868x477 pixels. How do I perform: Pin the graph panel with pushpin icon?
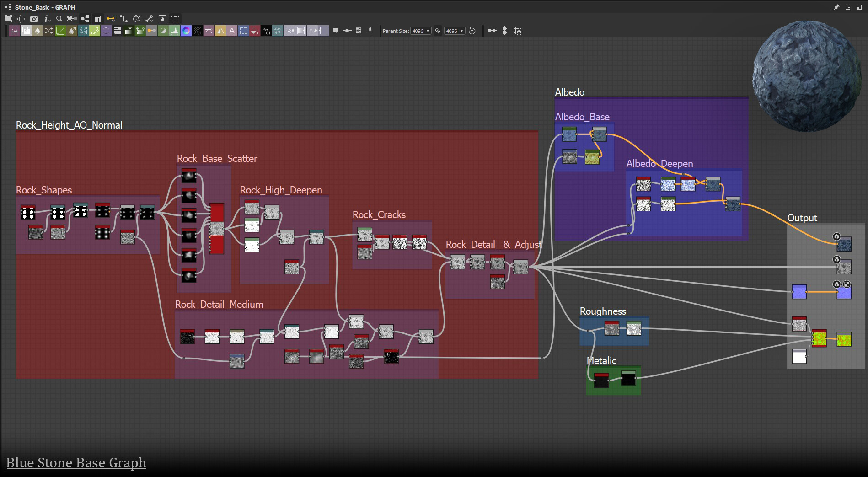coord(836,7)
